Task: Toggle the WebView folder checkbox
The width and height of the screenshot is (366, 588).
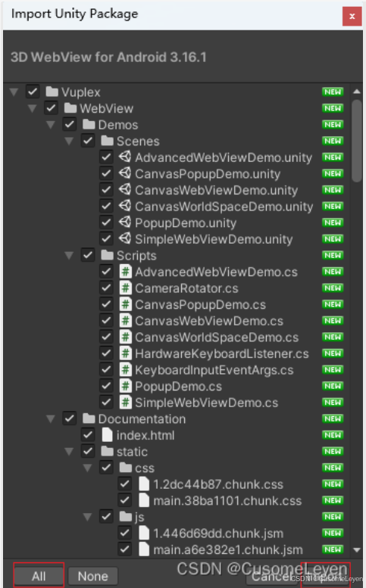Action: tap(51, 108)
